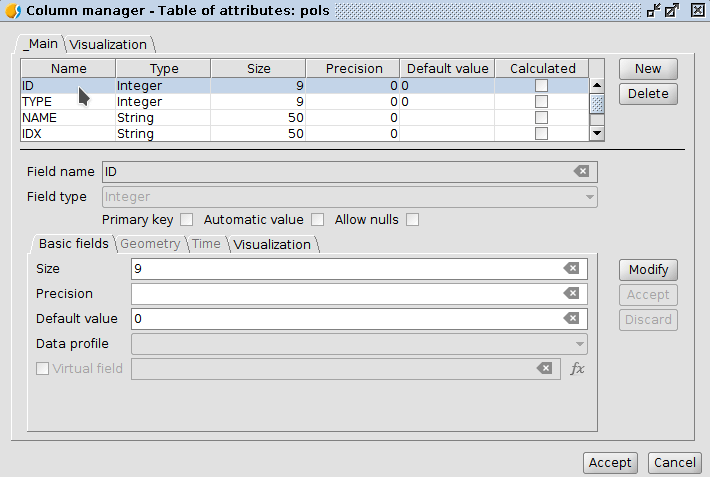This screenshot has height=477, width=710.
Task: Click the Size input field
Action: tap(345, 269)
